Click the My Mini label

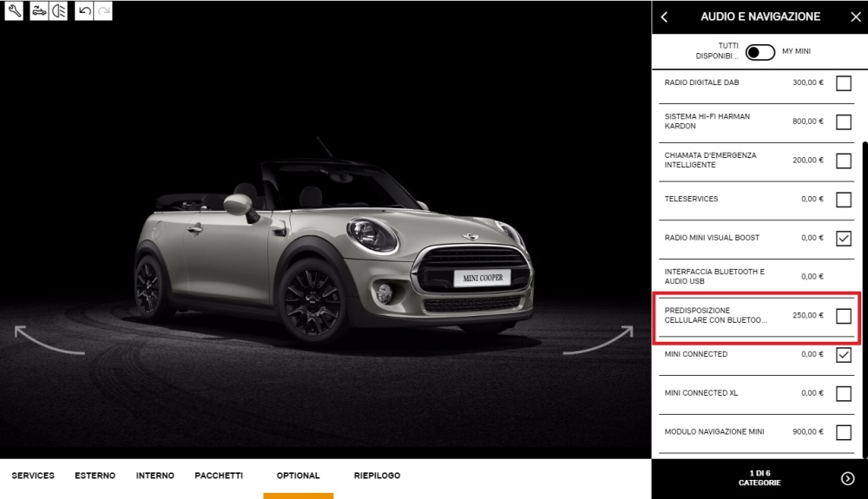[x=796, y=51]
